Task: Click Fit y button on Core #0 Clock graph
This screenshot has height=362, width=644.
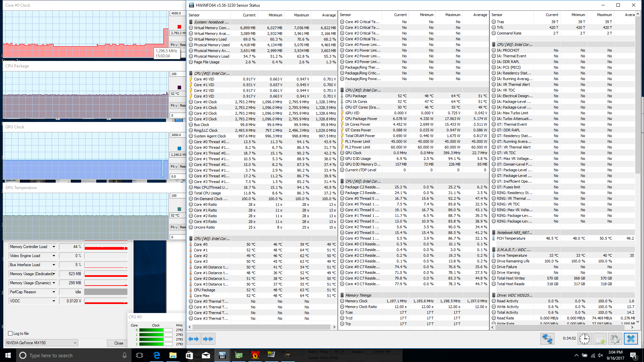Action: 174,45
